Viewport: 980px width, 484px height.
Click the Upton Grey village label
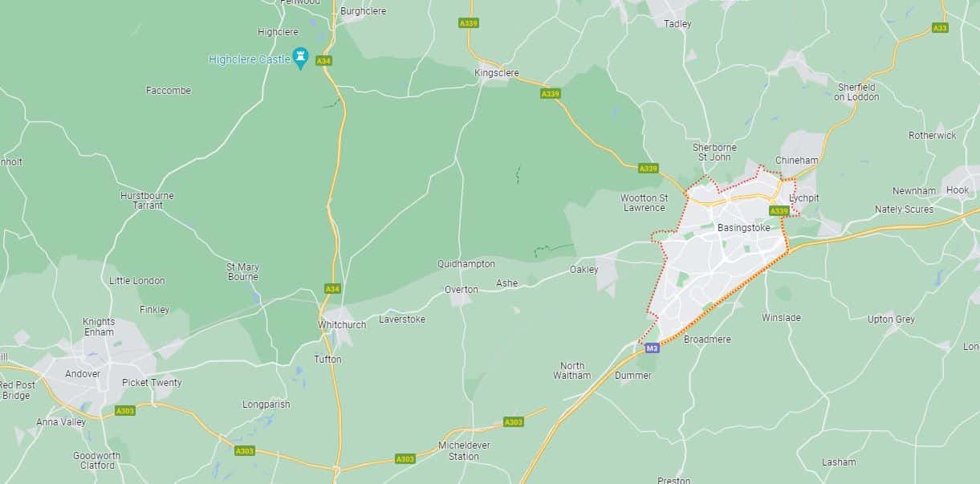point(891,319)
